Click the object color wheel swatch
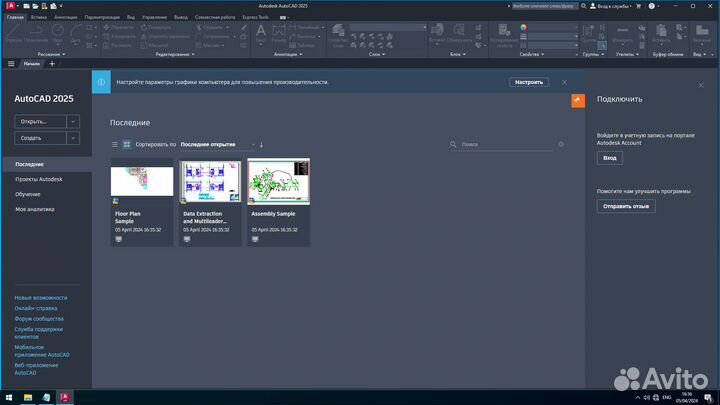The width and height of the screenshot is (720, 405). (x=523, y=28)
